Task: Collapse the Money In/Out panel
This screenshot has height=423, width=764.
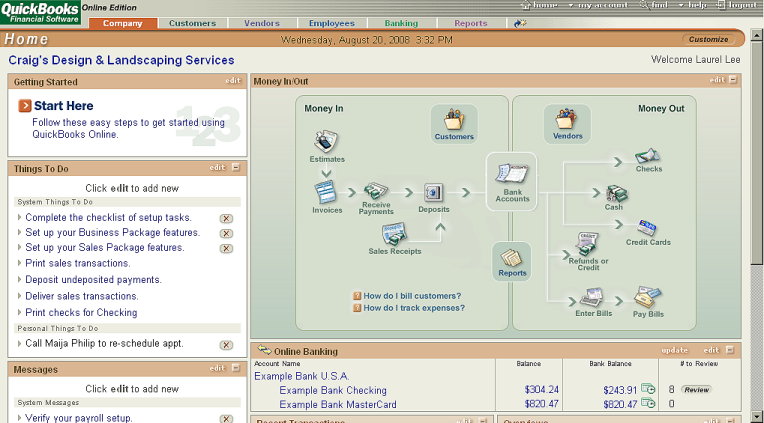Action: (733, 79)
